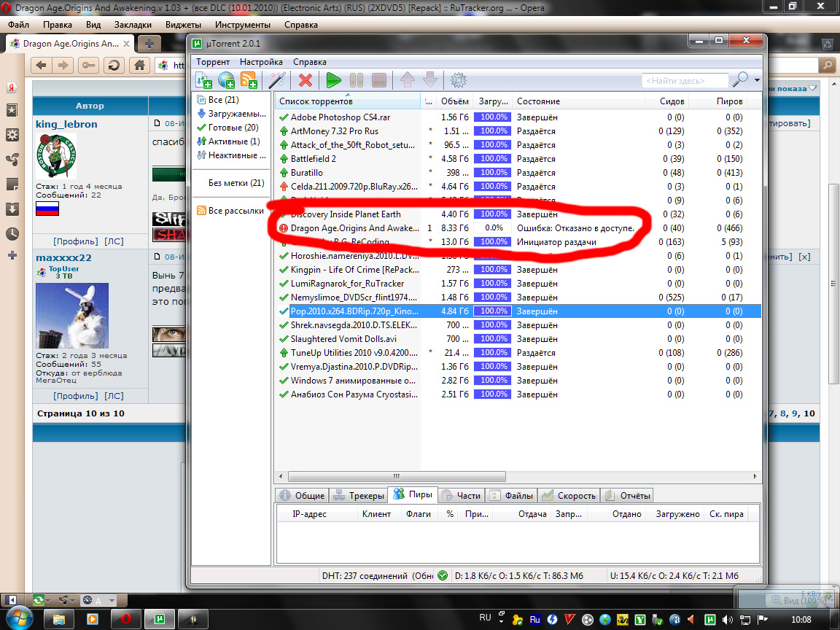Start torrent with green play icon
The image size is (840, 630).
coord(334,80)
